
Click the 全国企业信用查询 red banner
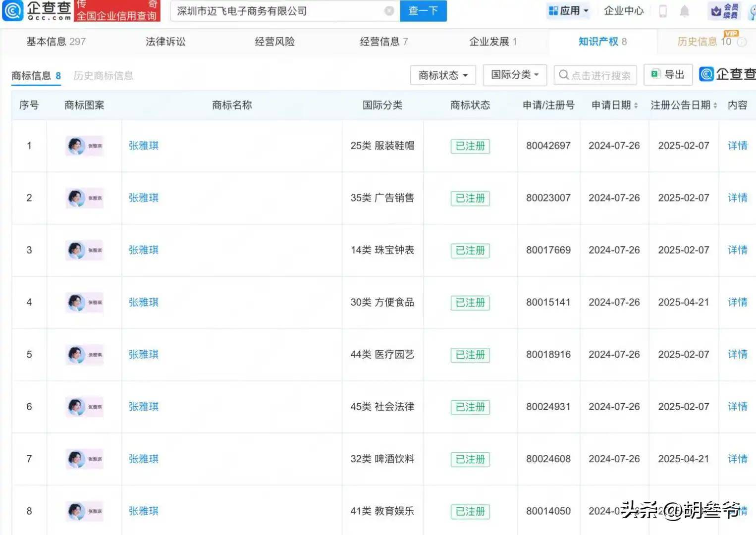[x=117, y=16]
